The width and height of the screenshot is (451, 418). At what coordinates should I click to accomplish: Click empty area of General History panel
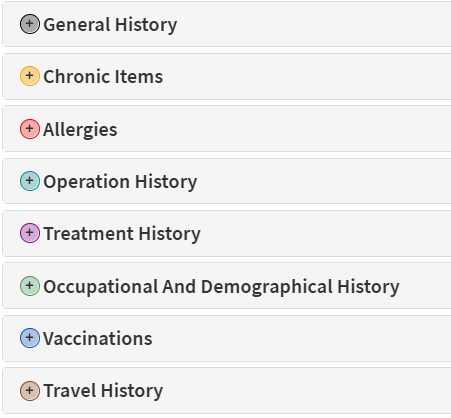click(x=313, y=24)
